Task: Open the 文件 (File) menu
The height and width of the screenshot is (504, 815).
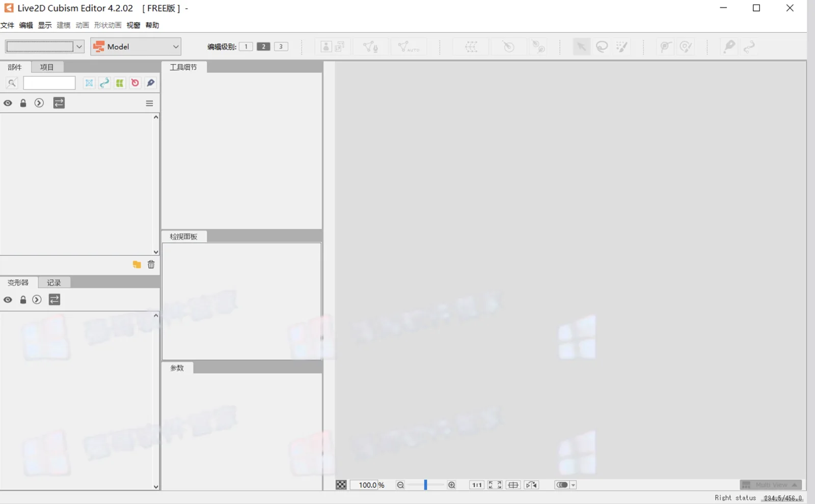Action: click(x=7, y=25)
